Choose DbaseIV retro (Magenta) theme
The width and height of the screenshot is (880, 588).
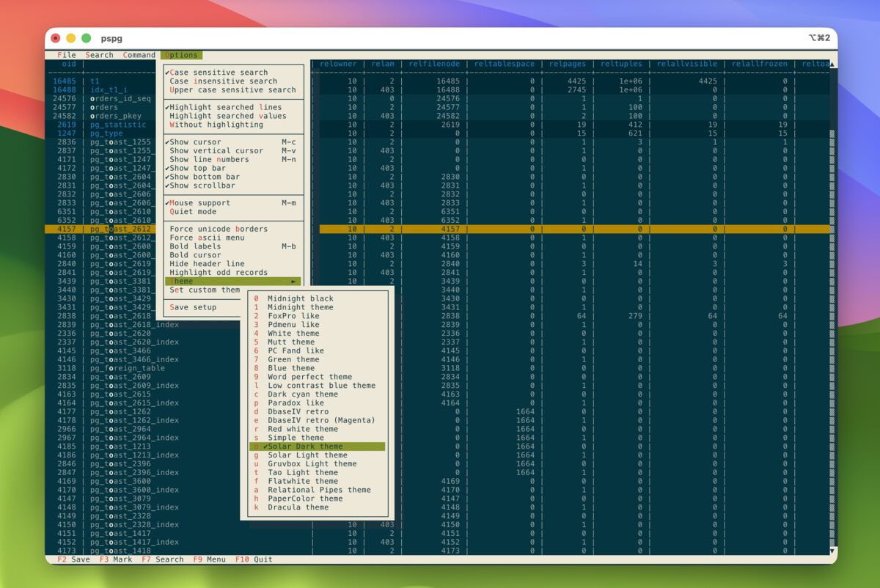(x=317, y=420)
